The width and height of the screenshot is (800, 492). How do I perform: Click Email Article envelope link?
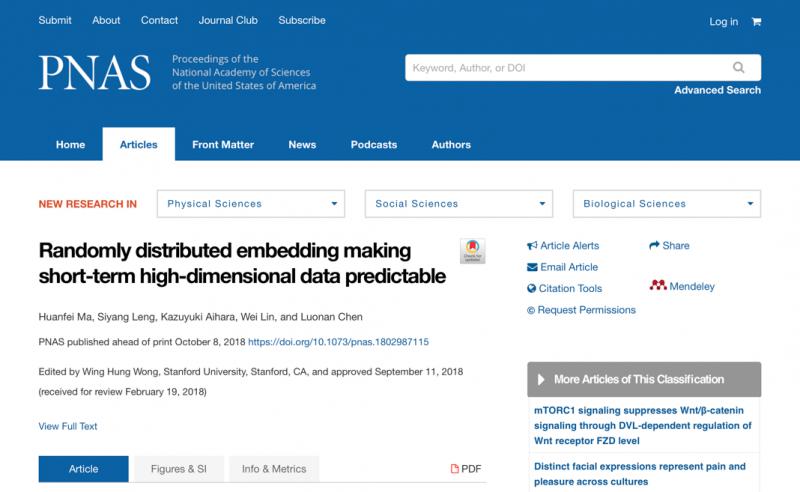point(562,267)
